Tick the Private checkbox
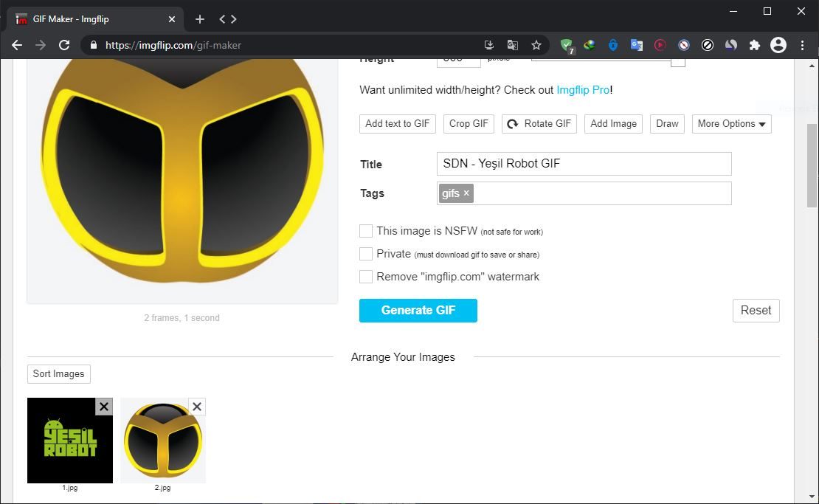 (366, 254)
